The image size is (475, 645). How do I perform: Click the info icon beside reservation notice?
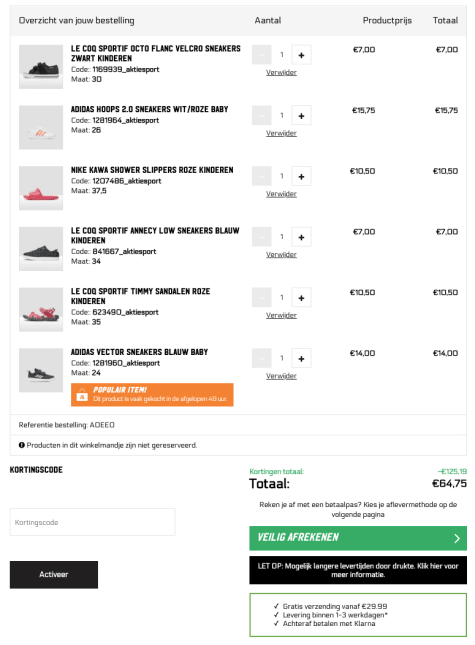[21, 445]
